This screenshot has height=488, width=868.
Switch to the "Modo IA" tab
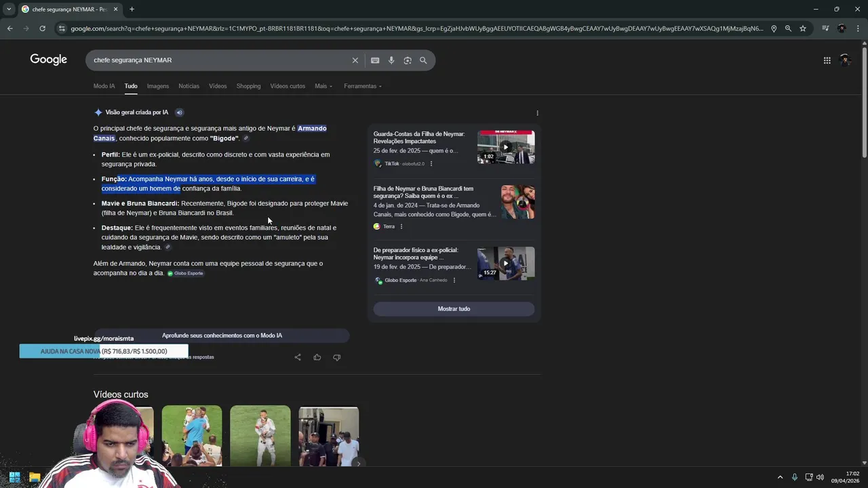click(104, 86)
